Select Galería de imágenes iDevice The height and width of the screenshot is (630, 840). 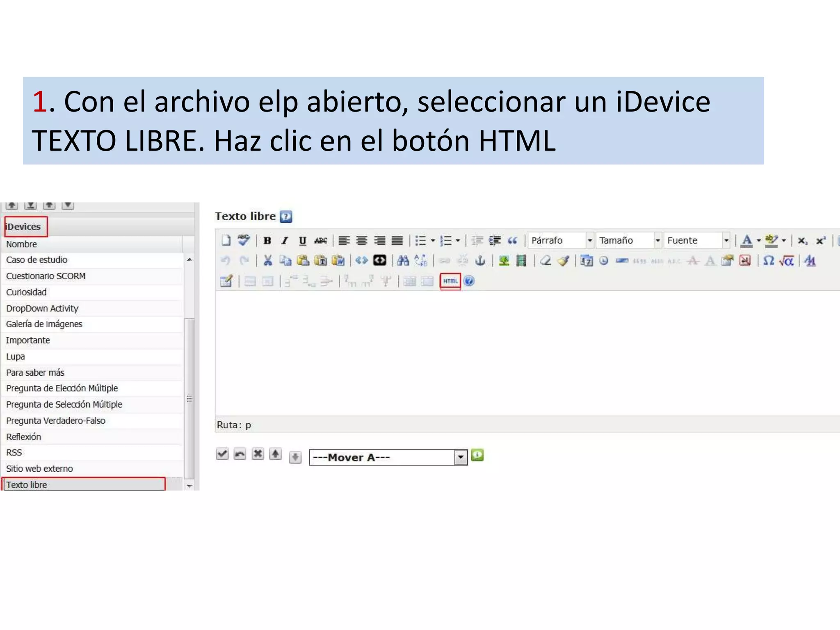(x=44, y=324)
